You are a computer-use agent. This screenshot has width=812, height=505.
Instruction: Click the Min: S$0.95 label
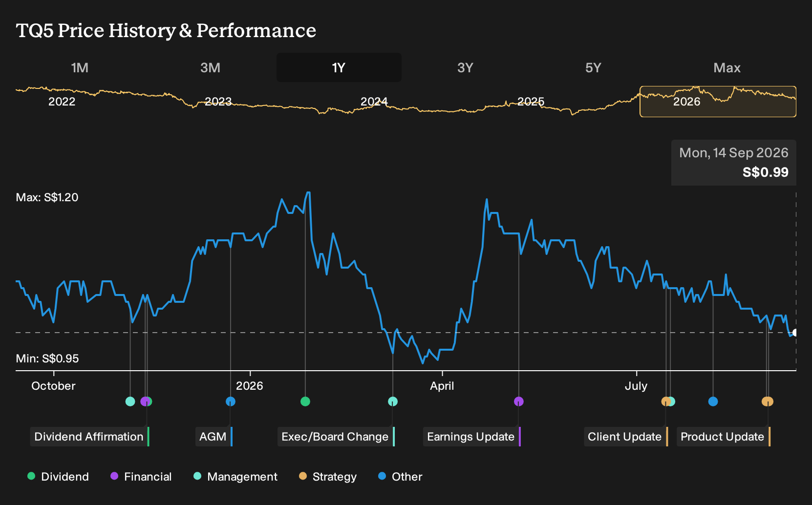47,358
